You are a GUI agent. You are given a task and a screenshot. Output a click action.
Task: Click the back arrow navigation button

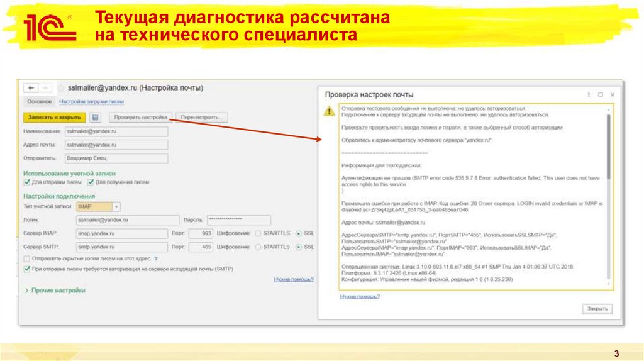[31, 88]
